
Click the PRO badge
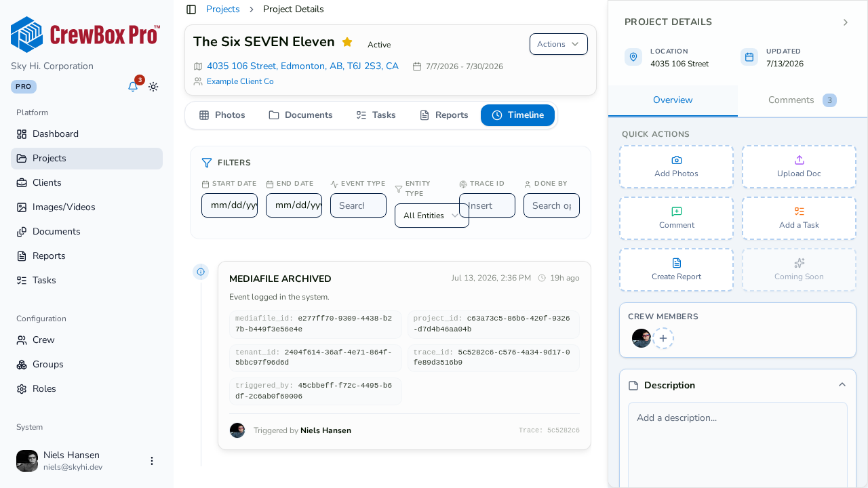pyautogui.click(x=24, y=87)
